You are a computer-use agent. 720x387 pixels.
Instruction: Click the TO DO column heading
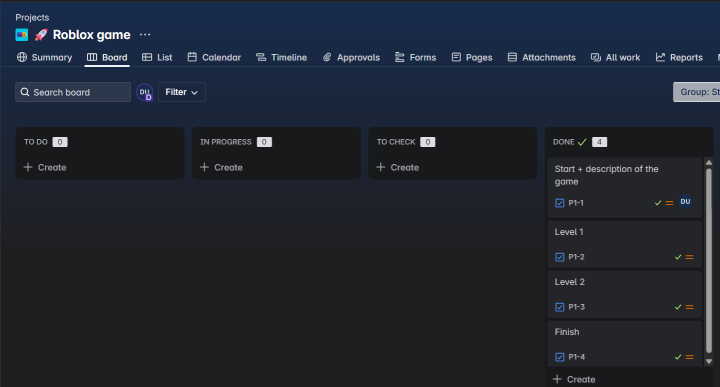tap(36, 142)
